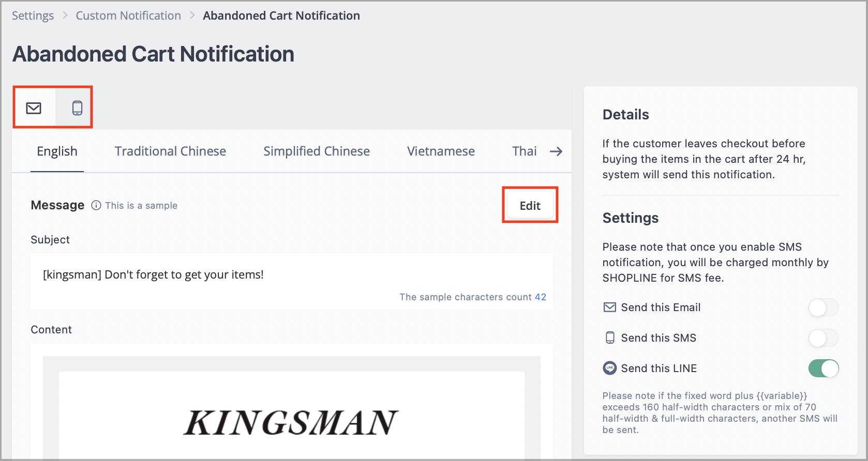Screen dimensions: 868x461
Task: Switch to Traditional Chinese tab
Action: [x=170, y=151]
